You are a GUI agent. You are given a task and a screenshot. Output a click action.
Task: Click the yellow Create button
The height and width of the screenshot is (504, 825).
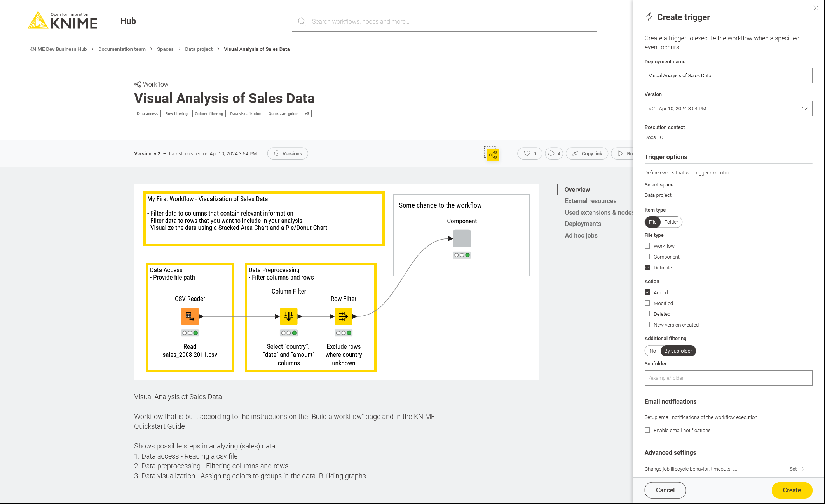[792, 490]
